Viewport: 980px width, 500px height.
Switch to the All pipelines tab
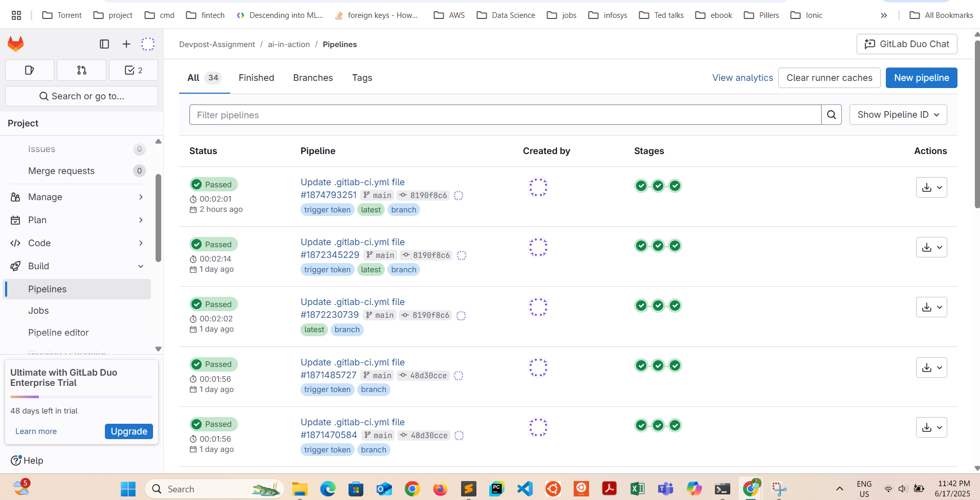[x=204, y=78]
